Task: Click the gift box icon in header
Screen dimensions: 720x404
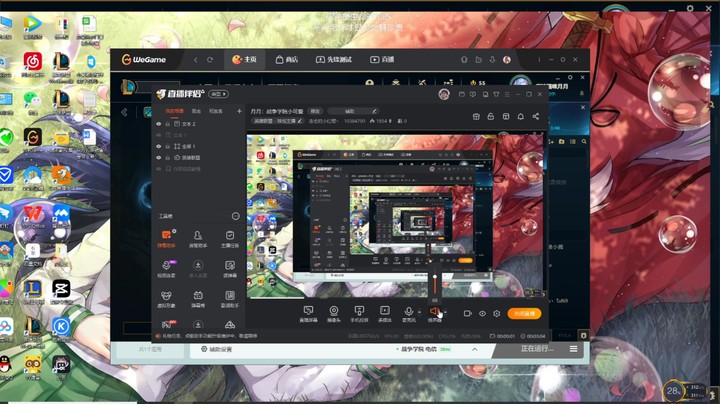Action: [x=476, y=117]
